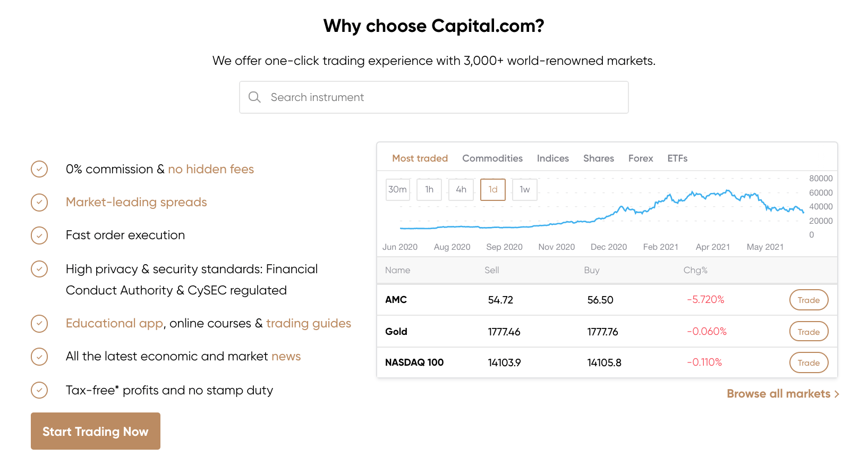Click the Start Trading Now button

pos(95,431)
